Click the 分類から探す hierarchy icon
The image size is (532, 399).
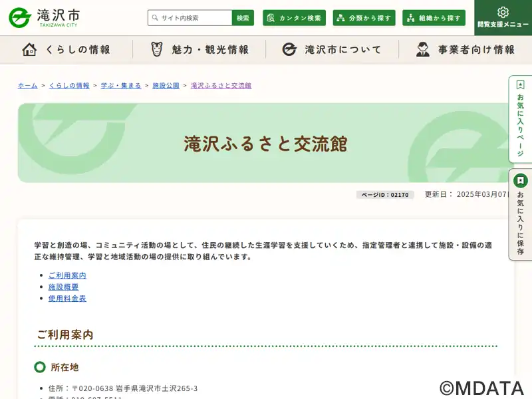(340, 18)
